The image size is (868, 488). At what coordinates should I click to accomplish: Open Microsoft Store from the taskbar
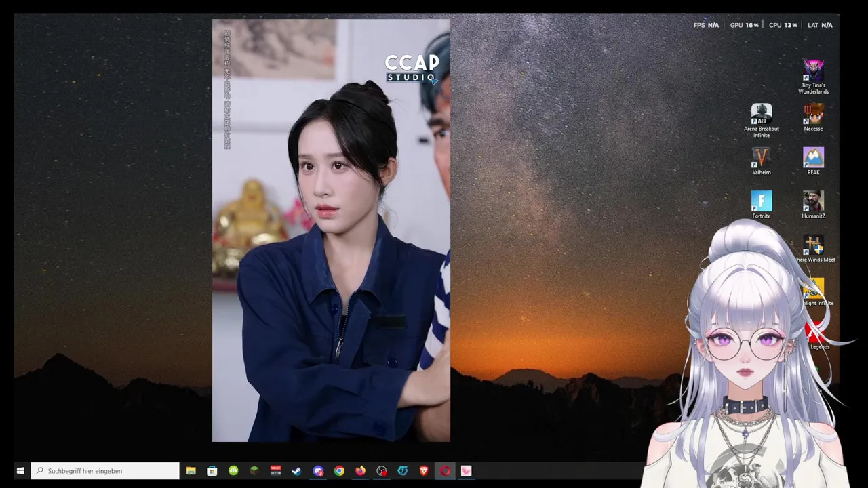212,470
